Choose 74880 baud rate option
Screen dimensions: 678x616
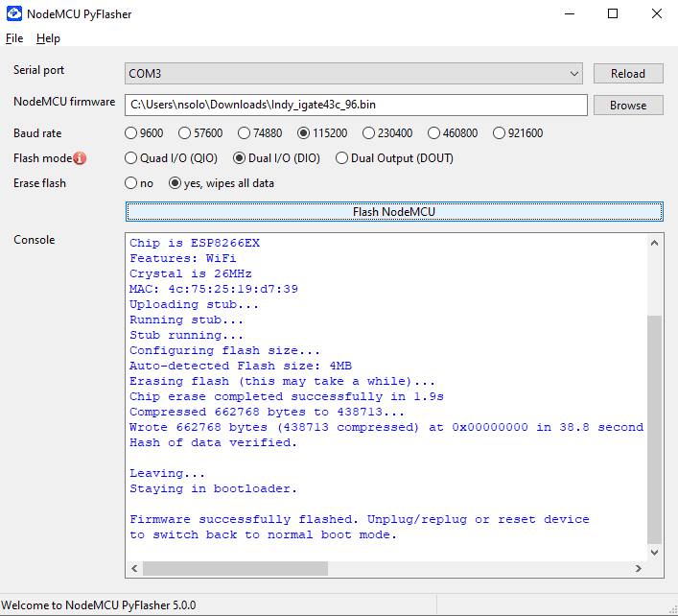[245, 133]
